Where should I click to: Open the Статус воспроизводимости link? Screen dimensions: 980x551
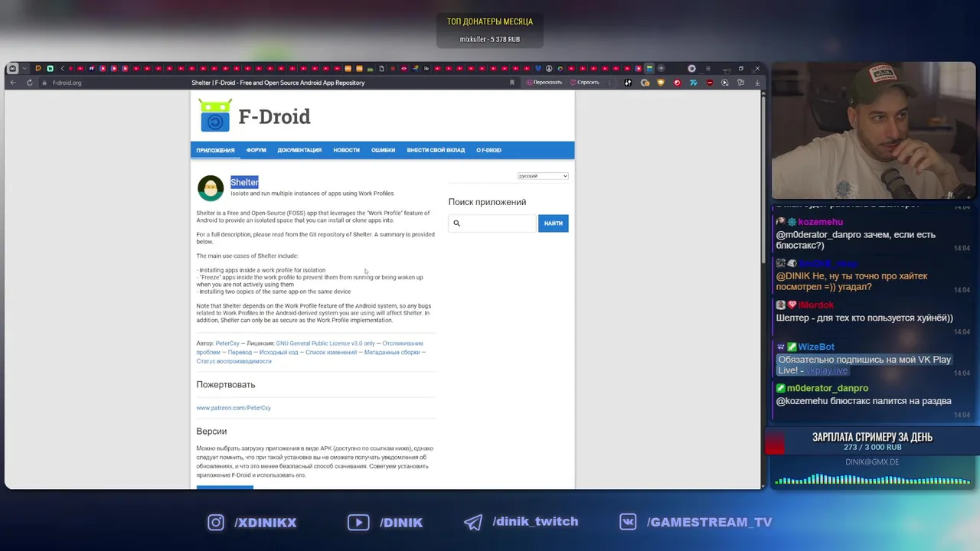[234, 361]
